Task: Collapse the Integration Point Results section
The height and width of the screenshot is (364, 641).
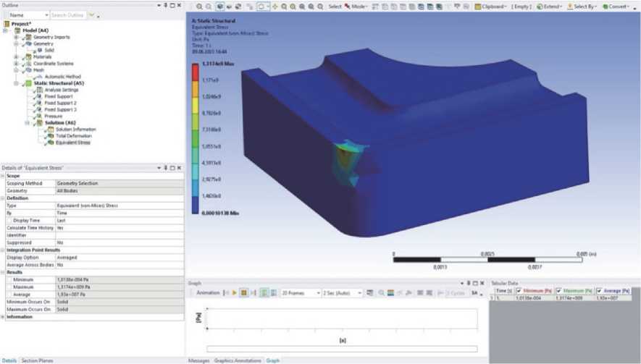Action: tap(2, 250)
